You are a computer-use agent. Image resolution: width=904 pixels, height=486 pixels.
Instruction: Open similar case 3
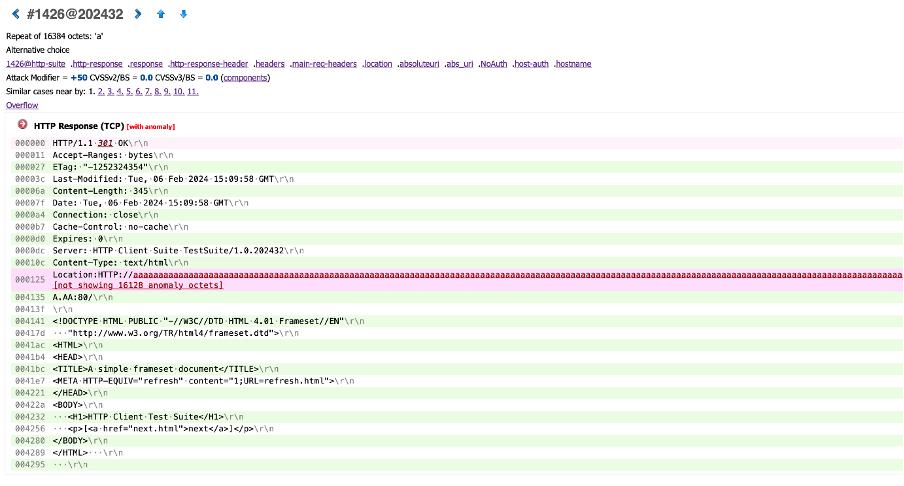point(111,92)
